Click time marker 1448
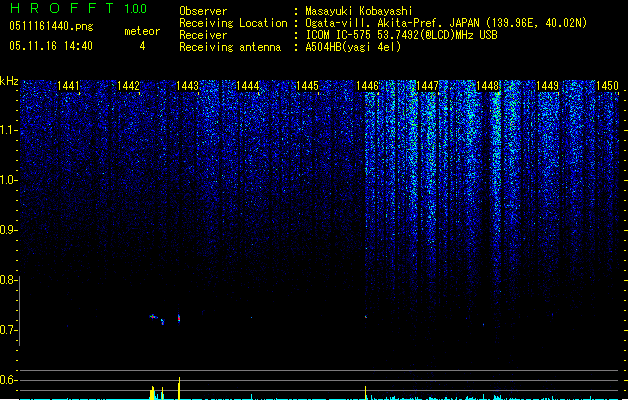The height and width of the screenshot is (400, 629). tap(487, 86)
